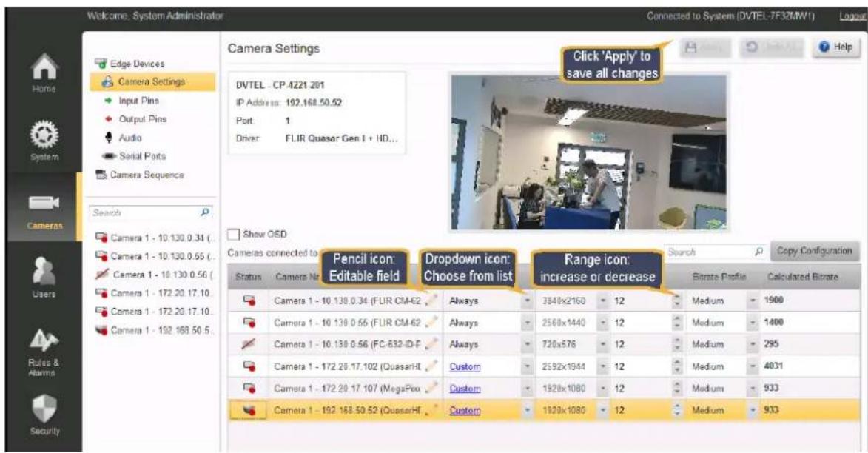Viewport: 868px width, 453px height.
Task: Open Custom link in 192.168.50.52 row
Action: [x=465, y=410]
